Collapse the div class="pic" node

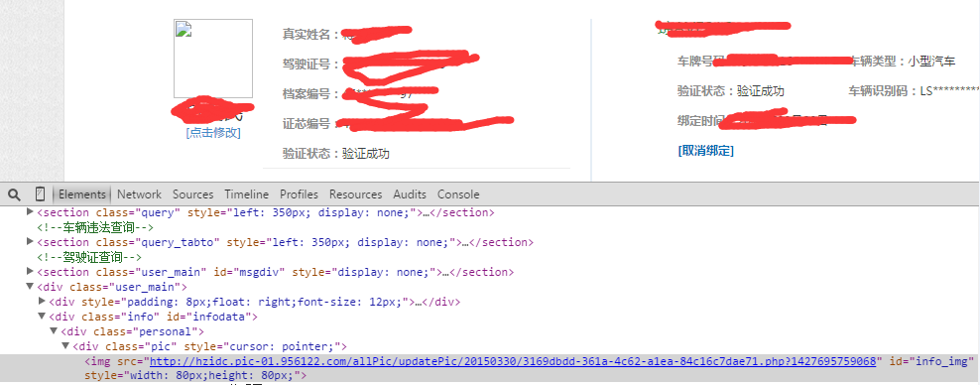pyautogui.click(x=65, y=346)
